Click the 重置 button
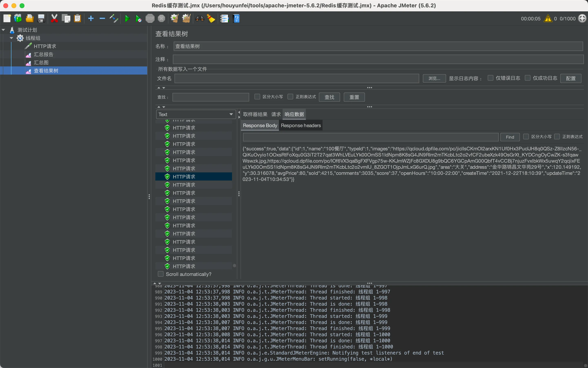This screenshot has width=588, height=368. (354, 97)
